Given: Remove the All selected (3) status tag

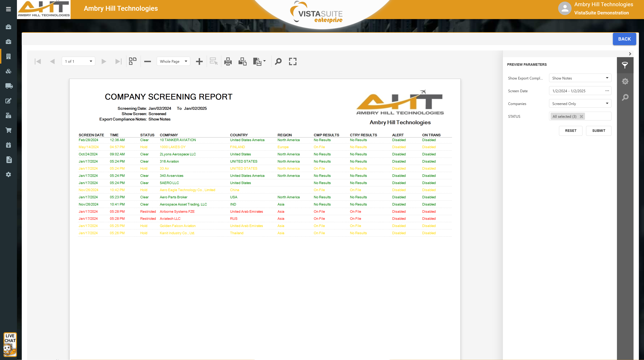Looking at the screenshot, I should (x=581, y=116).
